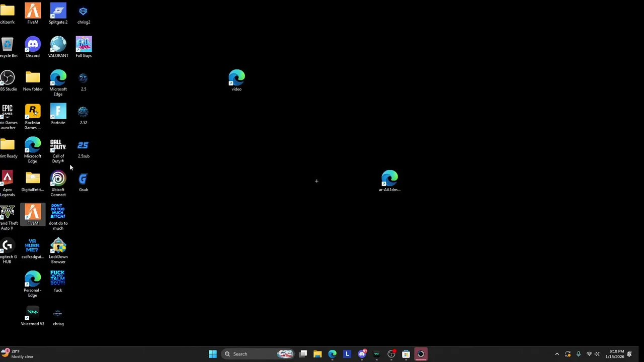The height and width of the screenshot is (362, 644).
Task: Select the Voicemod V3 desktop shortcut
Action: click(x=33, y=316)
